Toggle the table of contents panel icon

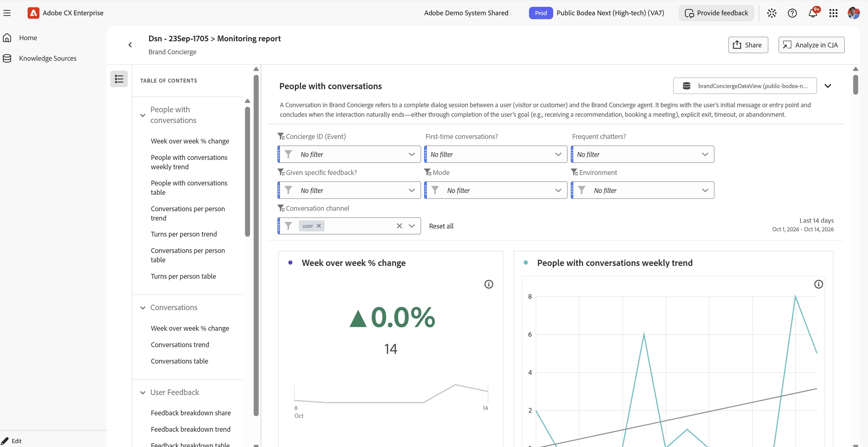(119, 79)
